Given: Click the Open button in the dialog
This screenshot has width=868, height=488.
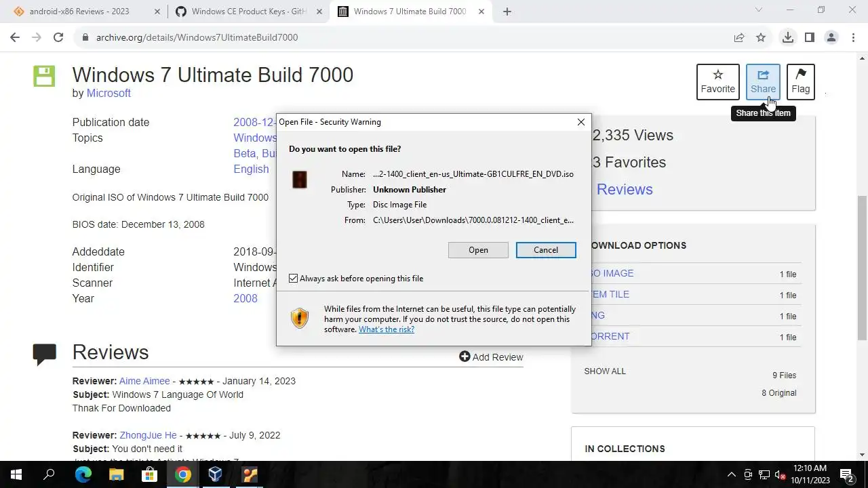Looking at the screenshot, I should [x=478, y=250].
